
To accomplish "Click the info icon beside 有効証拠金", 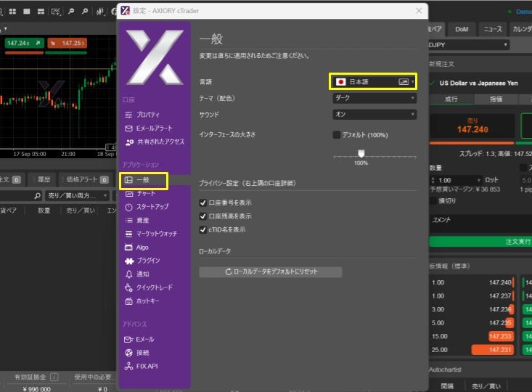I will 54,377.
